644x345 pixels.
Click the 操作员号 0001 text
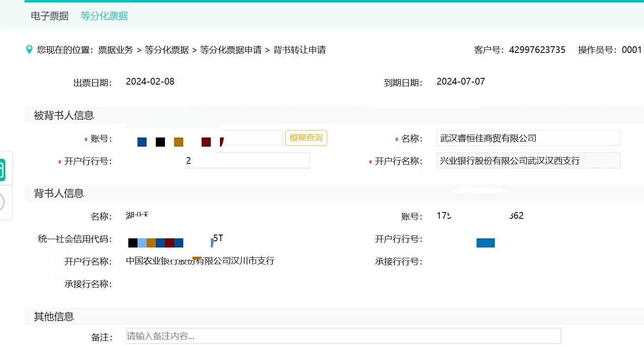pyautogui.click(x=632, y=50)
